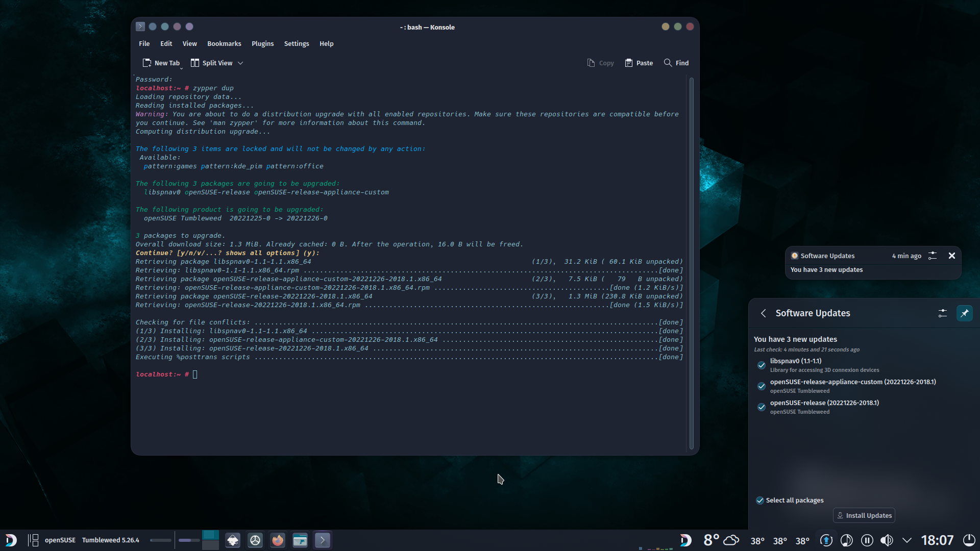980x551 pixels.
Task: Open Find search in Konsole
Action: pyautogui.click(x=676, y=63)
